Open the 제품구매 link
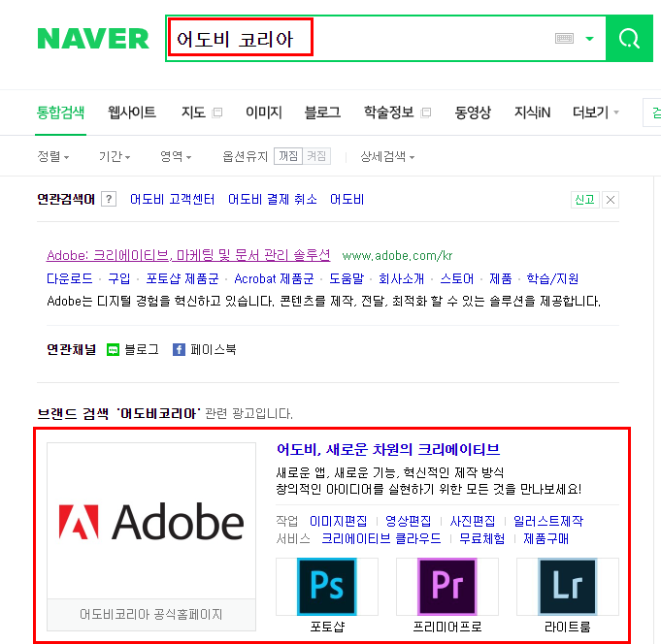 coord(545,538)
